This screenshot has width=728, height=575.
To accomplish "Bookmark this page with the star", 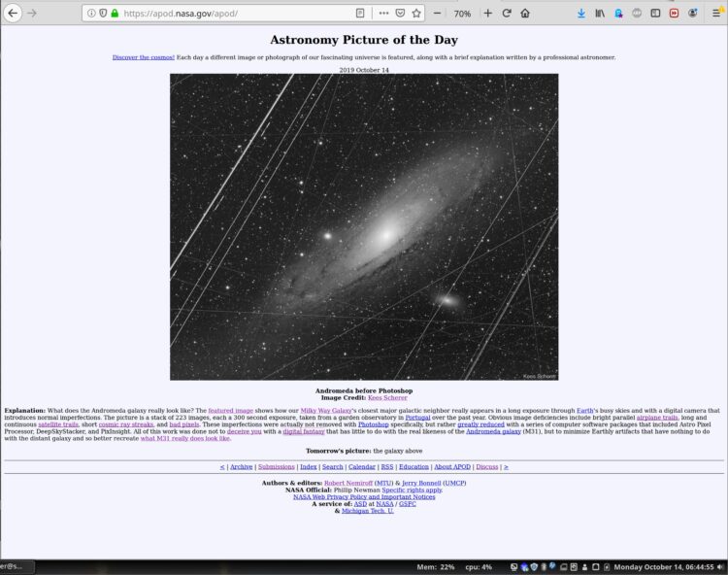I will click(416, 14).
